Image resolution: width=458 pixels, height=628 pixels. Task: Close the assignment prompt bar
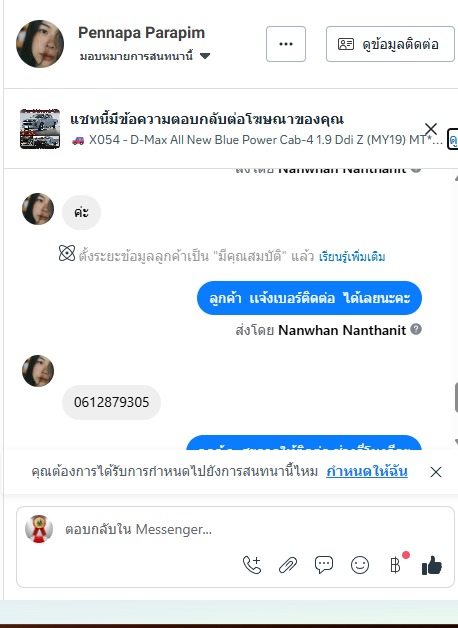(436, 472)
